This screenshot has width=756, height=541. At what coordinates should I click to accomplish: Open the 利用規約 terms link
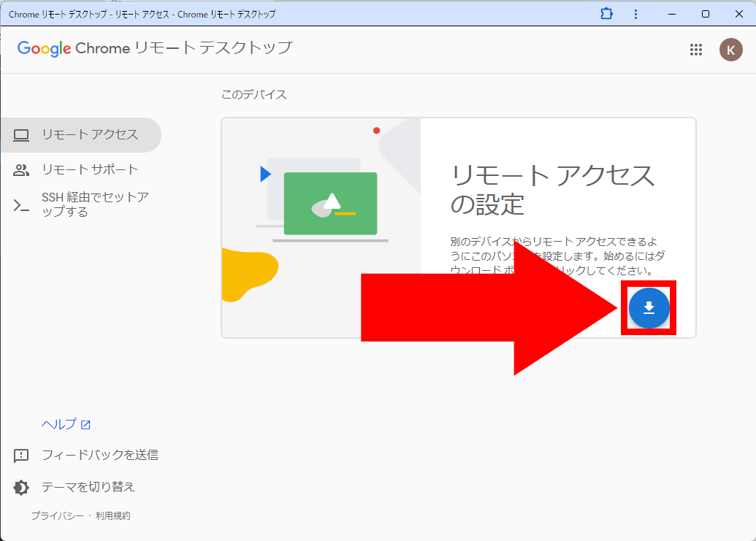click(112, 514)
